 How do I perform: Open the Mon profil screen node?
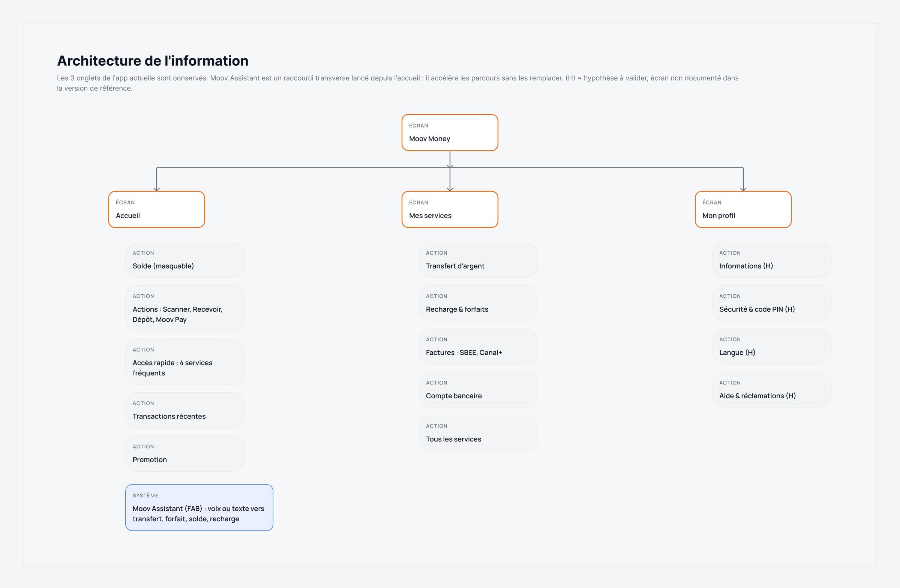pyautogui.click(x=743, y=210)
